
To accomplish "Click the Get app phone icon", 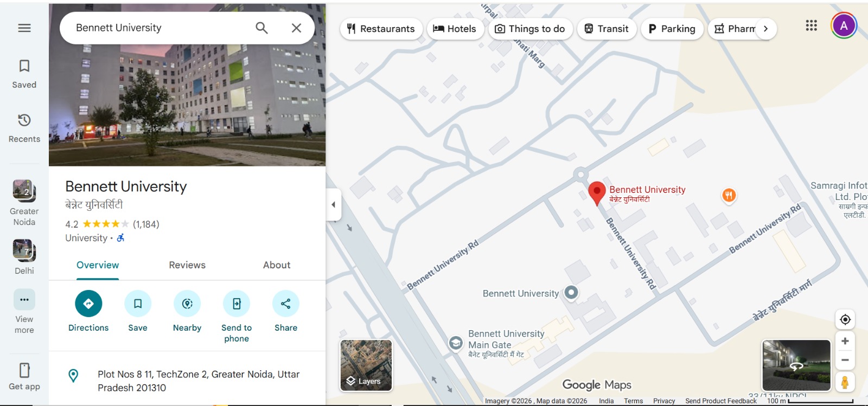I will (x=24, y=370).
